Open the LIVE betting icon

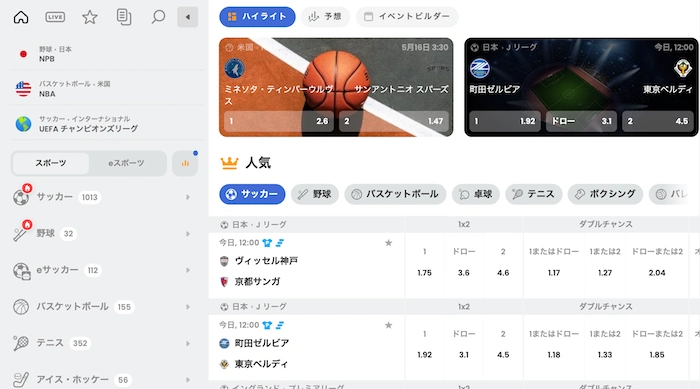(55, 17)
